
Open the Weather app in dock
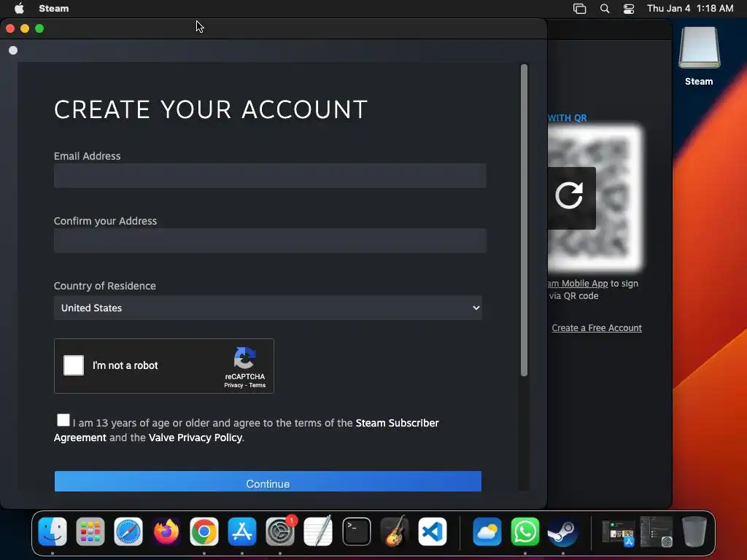[x=487, y=532]
